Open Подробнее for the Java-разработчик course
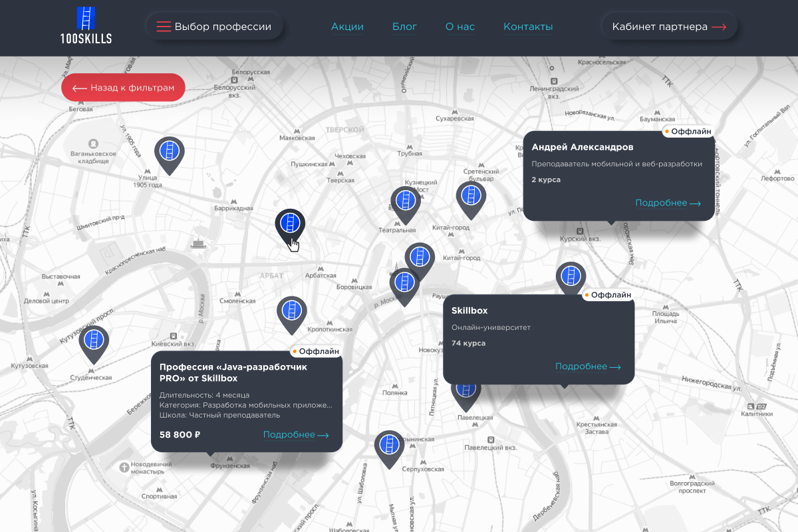 click(x=296, y=435)
